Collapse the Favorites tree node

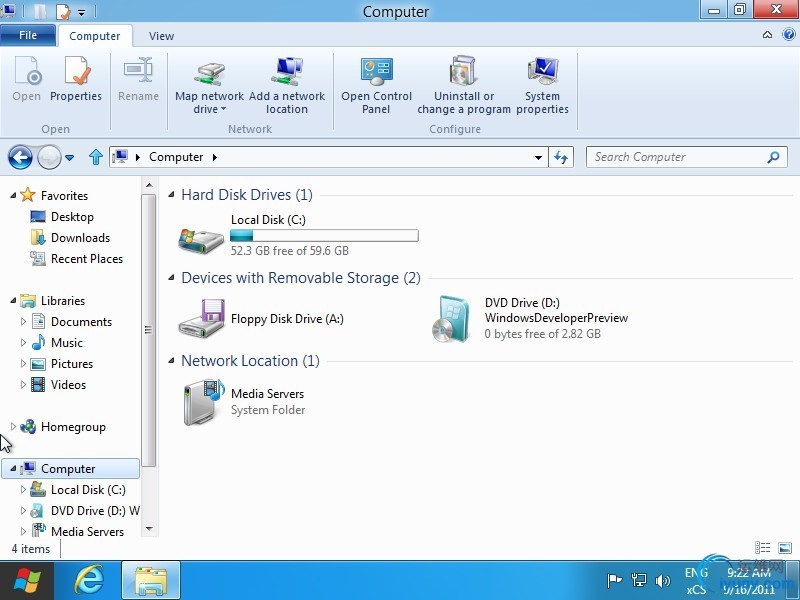(x=13, y=195)
